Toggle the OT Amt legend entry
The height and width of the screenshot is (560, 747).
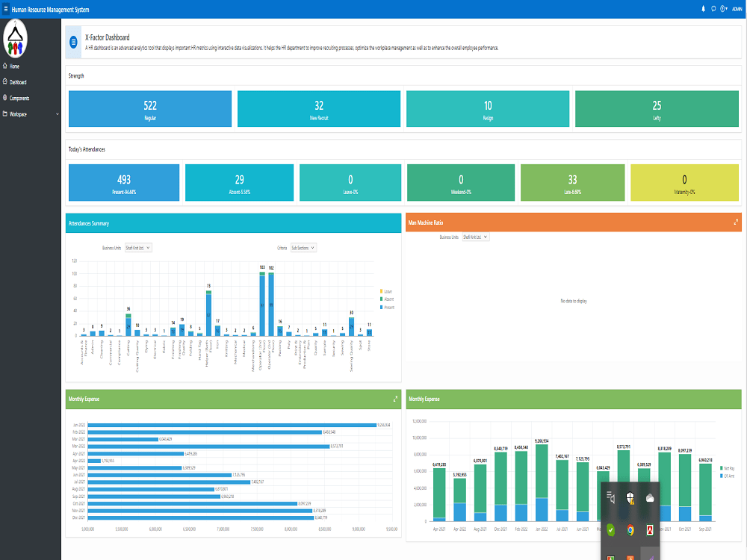coord(730,476)
